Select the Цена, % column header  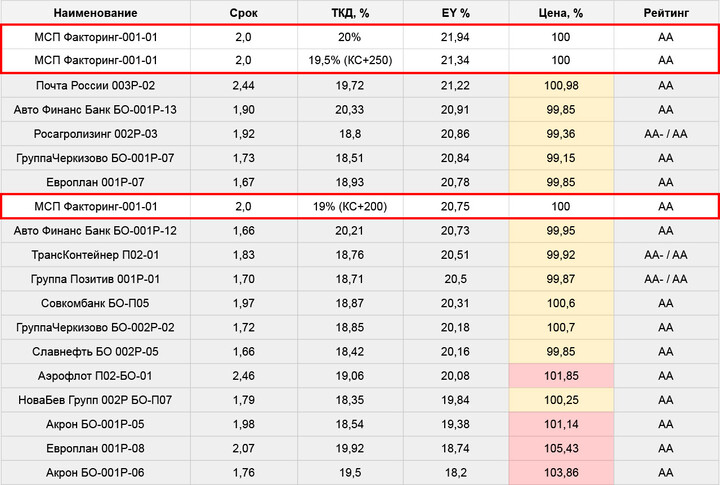click(560, 13)
